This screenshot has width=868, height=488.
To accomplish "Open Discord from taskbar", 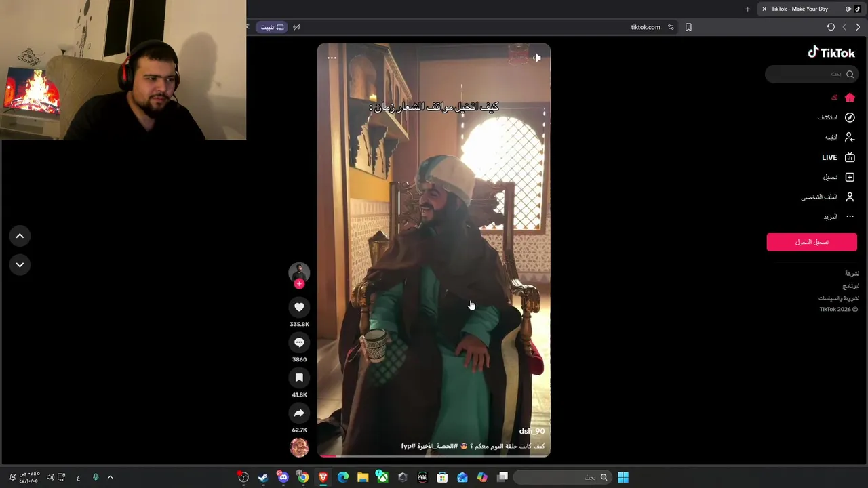I will pos(283,477).
